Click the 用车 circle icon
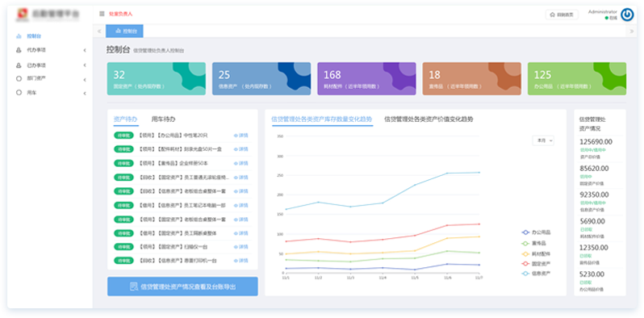This screenshot has width=644, height=318. (19, 93)
